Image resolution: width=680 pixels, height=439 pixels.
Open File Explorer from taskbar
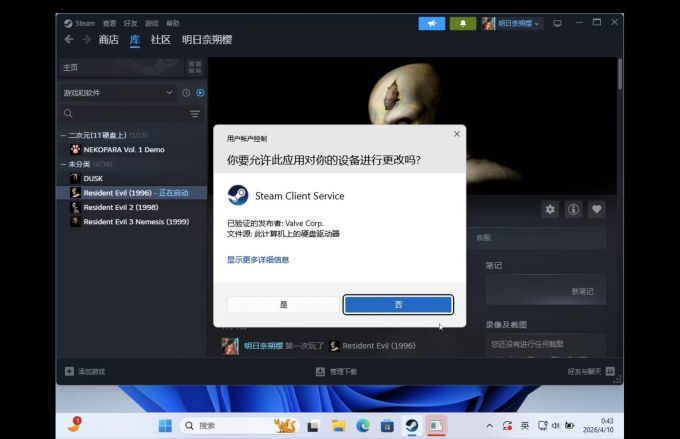pyautogui.click(x=338, y=426)
